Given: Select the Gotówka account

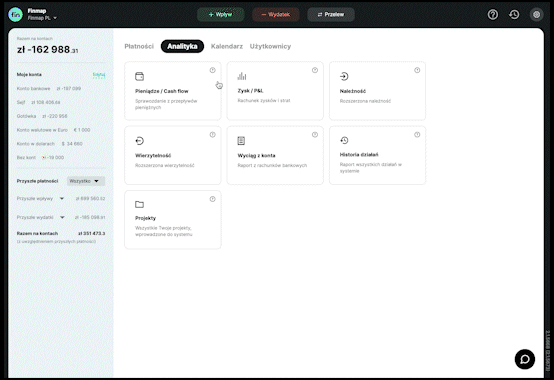Looking at the screenshot, I should [42, 116].
